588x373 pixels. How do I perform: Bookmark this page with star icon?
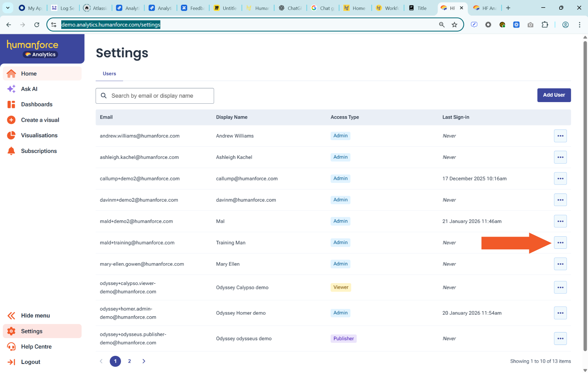[x=454, y=25]
